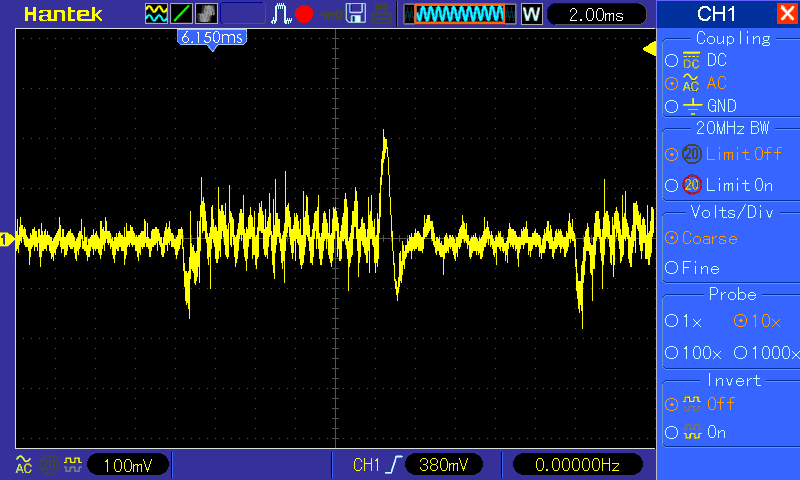This screenshot has width=800, height=480.
Task: Click the red 20 icon for Limit On
Action: coord(692,185)
